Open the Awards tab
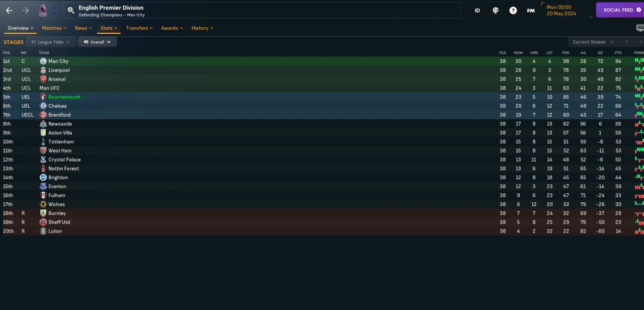The image size is (644, 310). (x=172, y=28)
